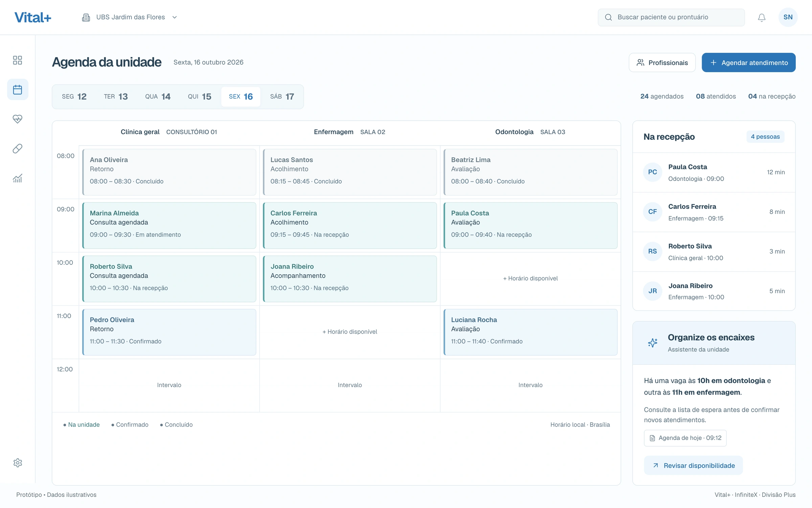Screen dimensions: 812x508
Task: Click Revisar disponibilidade button
Action: (694, 465)
